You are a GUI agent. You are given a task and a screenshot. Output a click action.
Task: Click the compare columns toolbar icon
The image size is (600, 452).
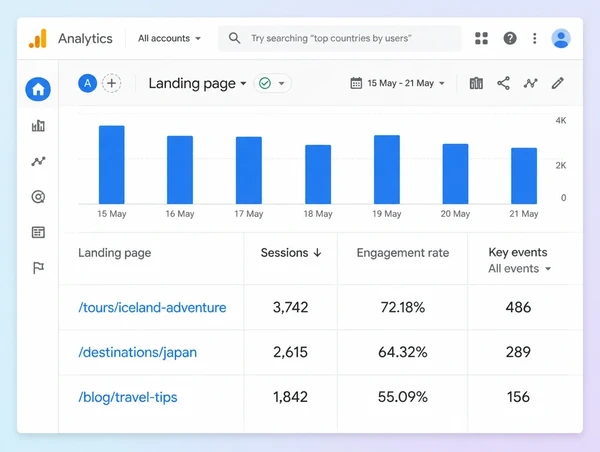coord(476,83)
